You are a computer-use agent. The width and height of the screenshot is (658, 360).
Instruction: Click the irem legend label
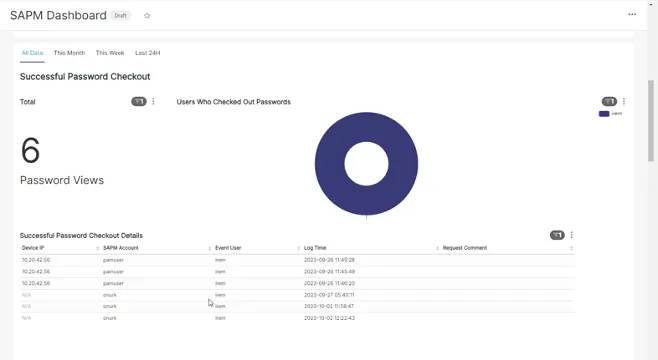[x=616, y=114]
